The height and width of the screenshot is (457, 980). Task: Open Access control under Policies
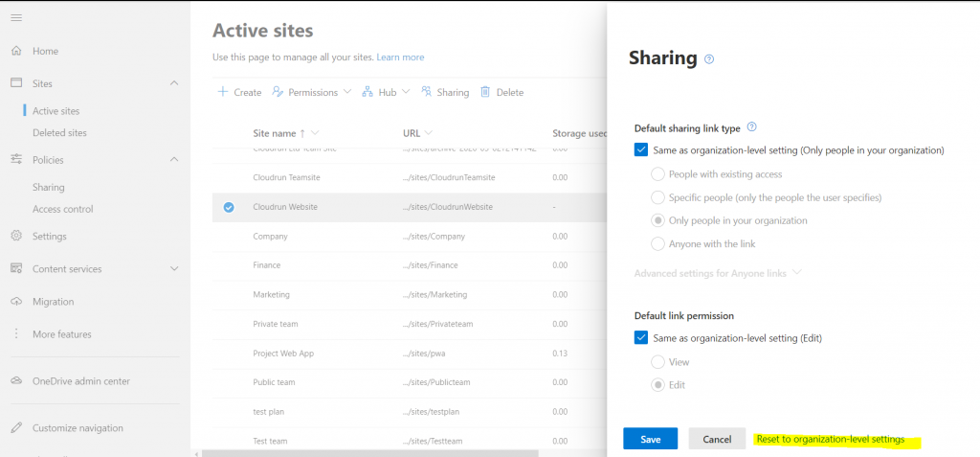click(x=63, y=209)
